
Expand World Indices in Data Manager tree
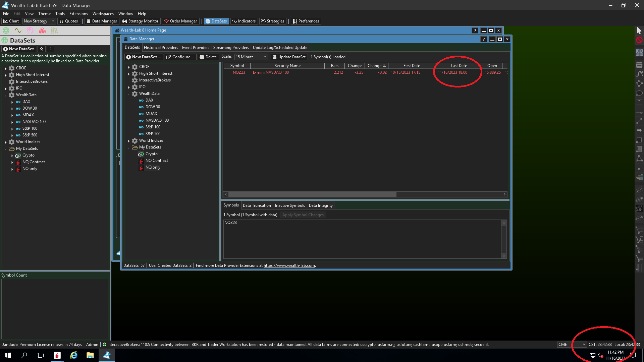[x=129, y=141]
